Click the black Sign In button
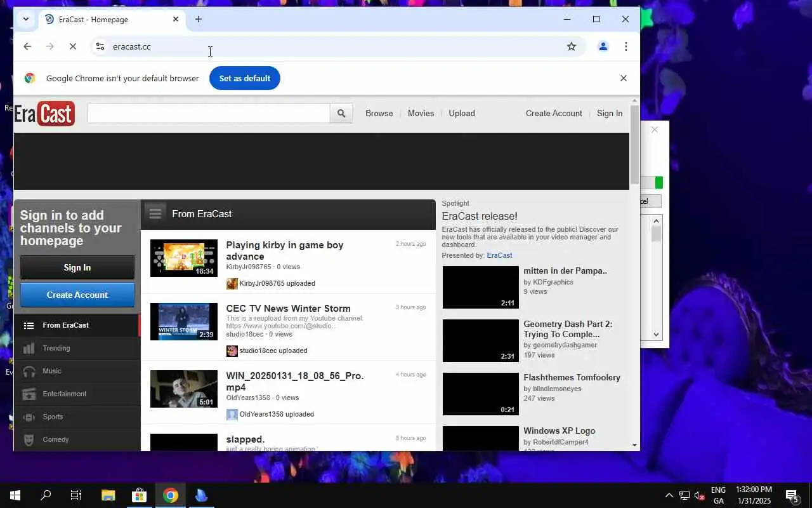This screenshot has width=812, height=508. (x=77, y=267)
